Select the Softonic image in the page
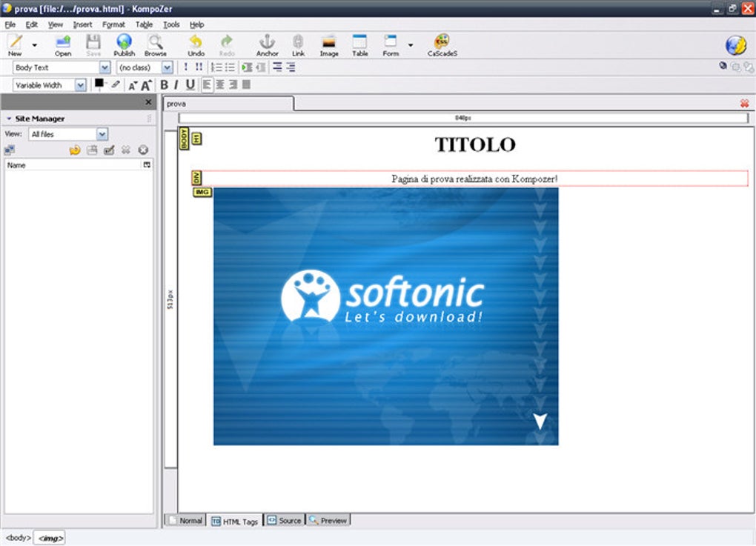This screenshot has height=546, width=756. tap(385, 316)
